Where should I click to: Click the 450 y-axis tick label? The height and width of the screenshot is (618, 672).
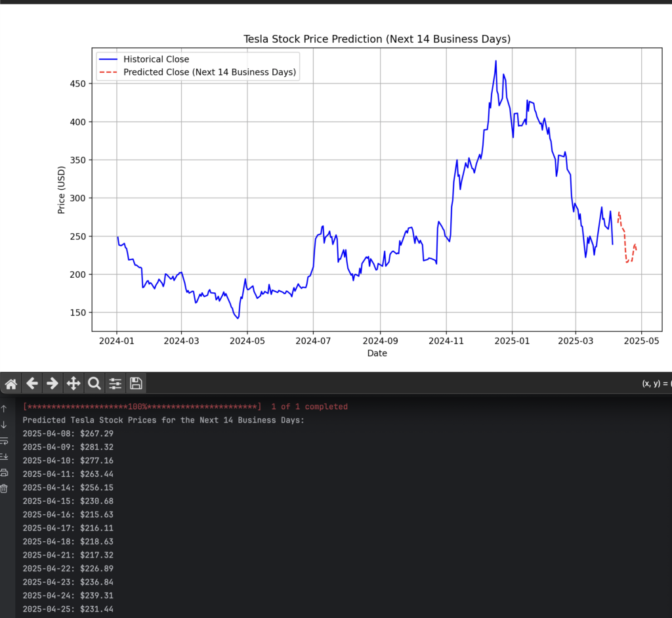[78, 83]
